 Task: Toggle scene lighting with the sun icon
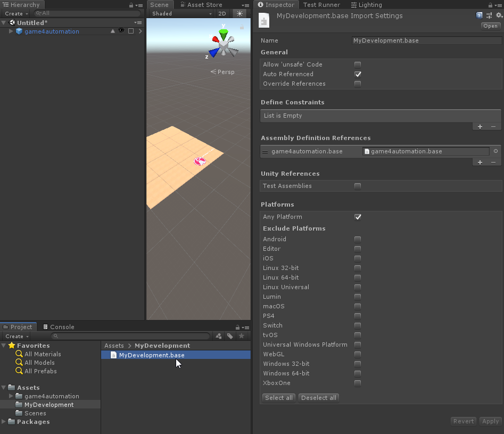[x=239, y=14]
